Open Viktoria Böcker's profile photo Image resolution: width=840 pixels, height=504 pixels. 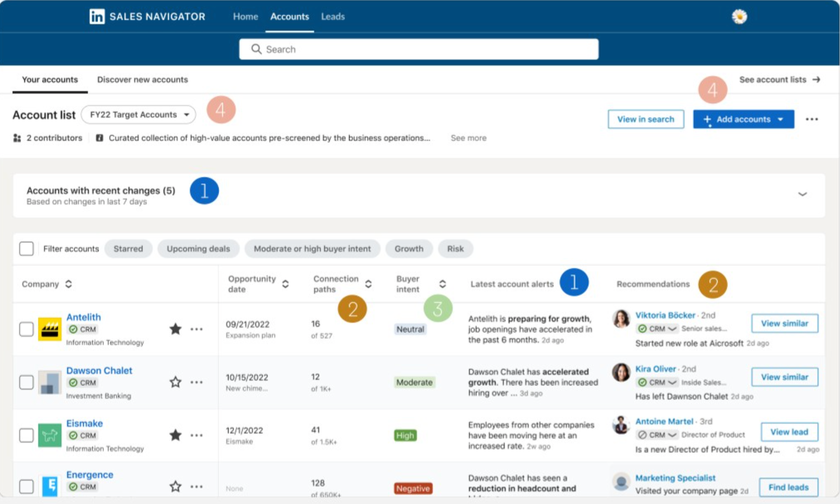(x=621, y=319)
